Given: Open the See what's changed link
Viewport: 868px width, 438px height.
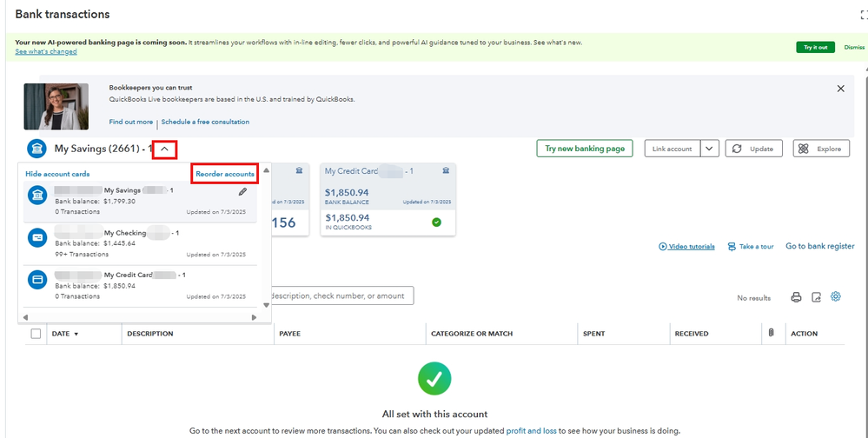Looking at the screenshot, I should 46,51.
